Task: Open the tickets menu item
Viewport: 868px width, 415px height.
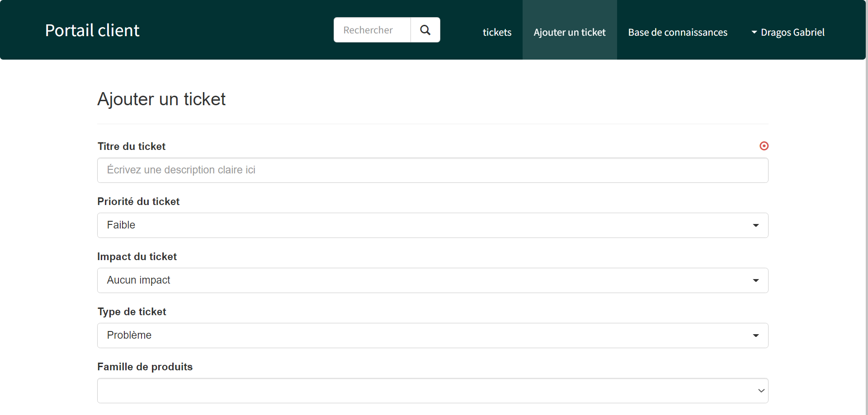Action: pos(497,32)
